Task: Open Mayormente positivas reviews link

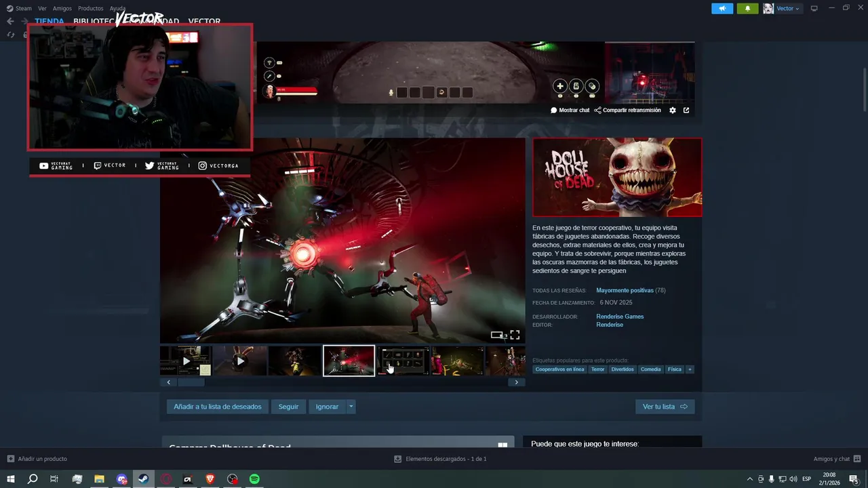Action: 625,290
